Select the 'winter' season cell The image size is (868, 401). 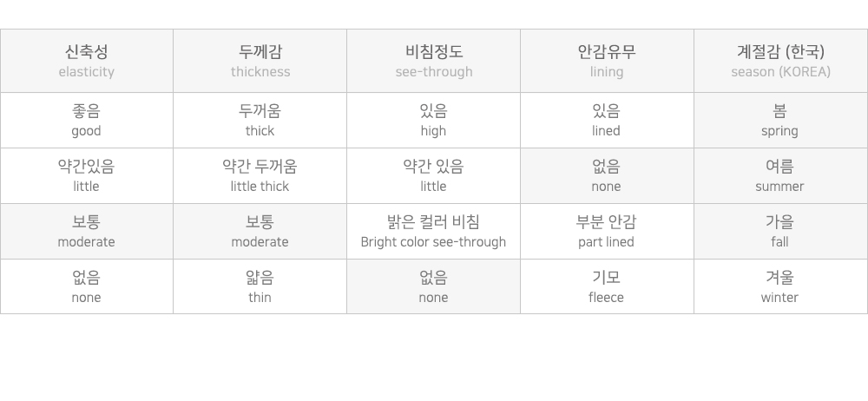pyautogui.click(x=780, y=287)
